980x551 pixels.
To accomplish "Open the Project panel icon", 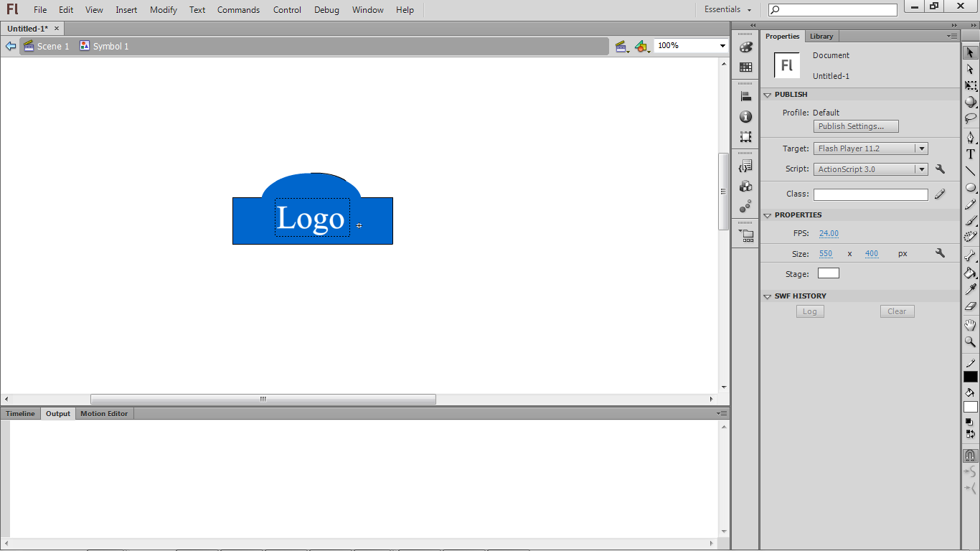I will (x=745, y=235).
